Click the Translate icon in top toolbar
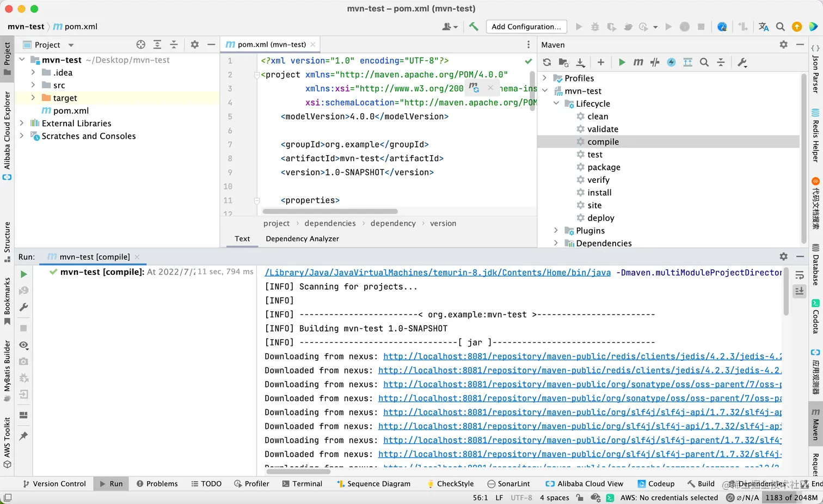The width and height of the screenshot is (823, 504). click(764, 26)
